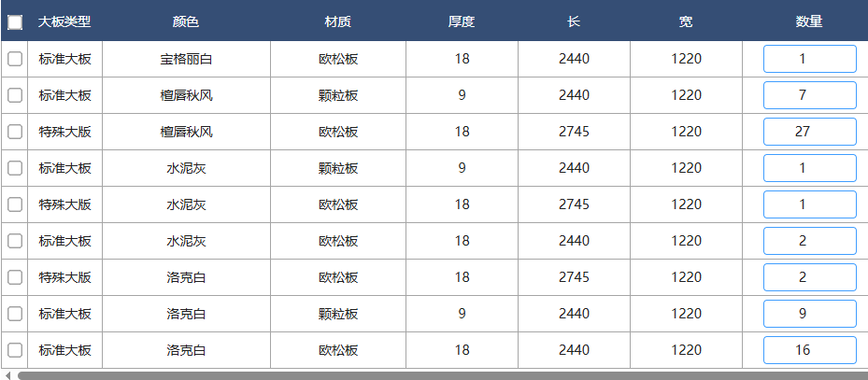
Task: Click the quantity input showing 9
Action: point(810,314)
